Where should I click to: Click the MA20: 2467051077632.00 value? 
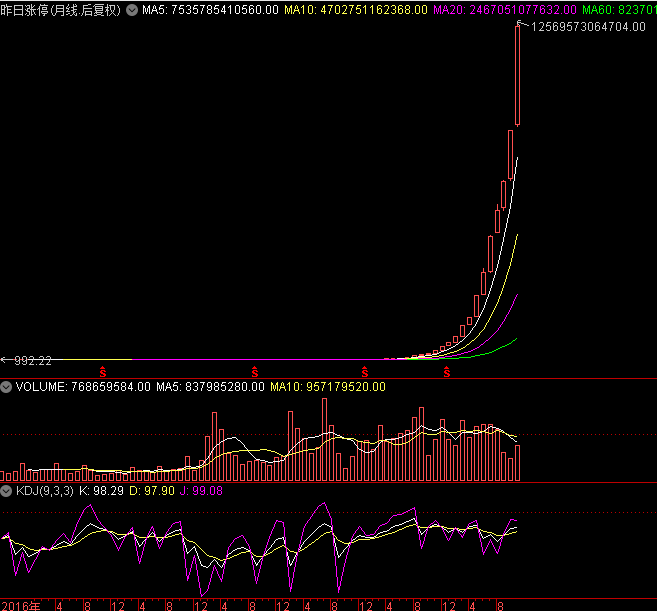pos(505,10)
